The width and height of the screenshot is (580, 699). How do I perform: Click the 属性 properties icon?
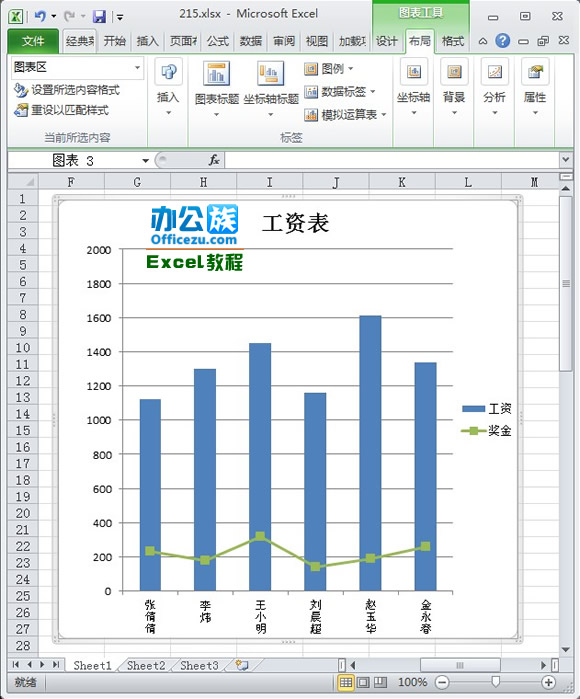[535, 71]
